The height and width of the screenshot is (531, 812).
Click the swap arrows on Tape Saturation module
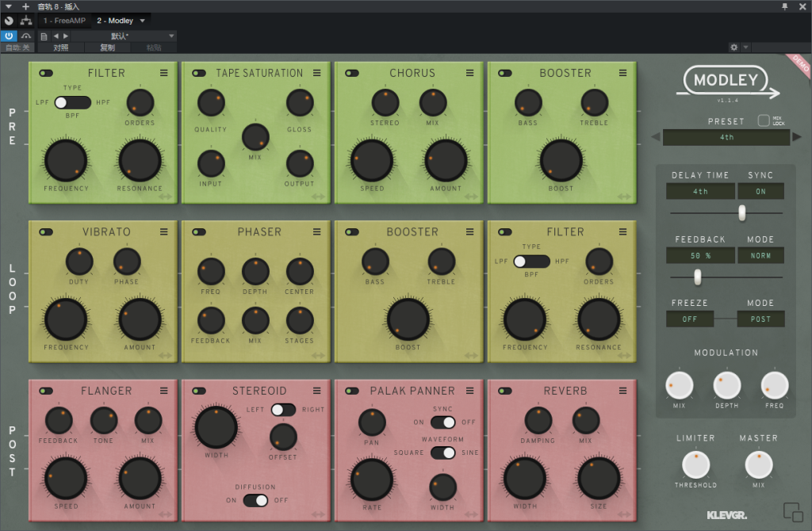[318, 197]
